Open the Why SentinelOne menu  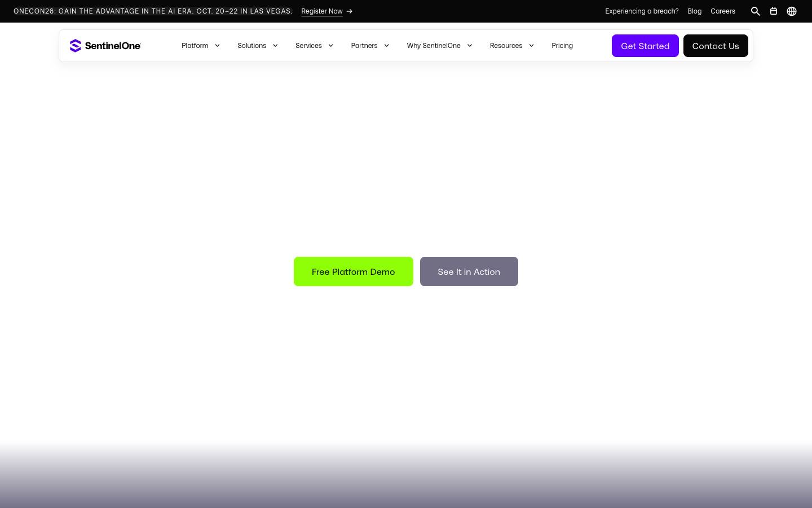click(x=434, y=46)
